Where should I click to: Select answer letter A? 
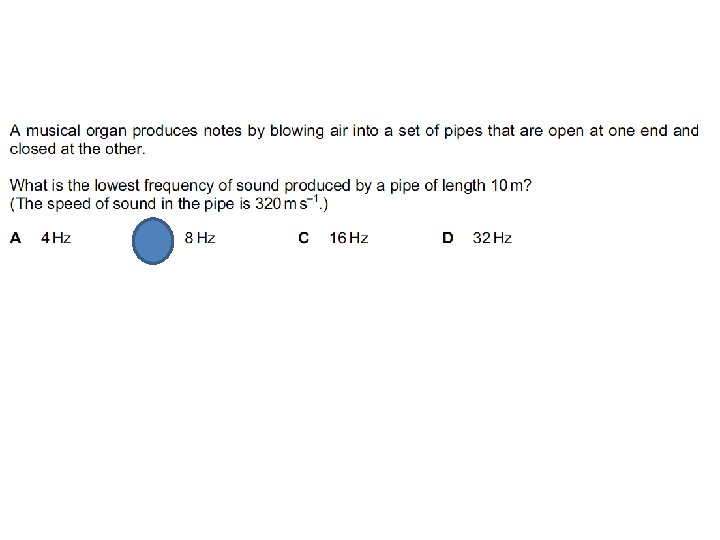click(x=15, y=238)
